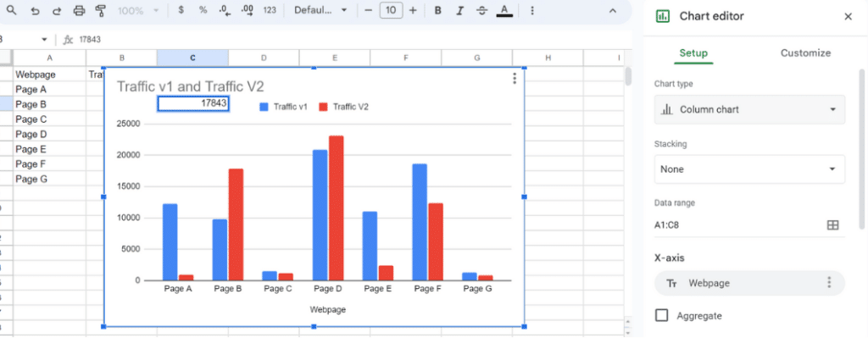Image resolution: width=868 pixels, height=338 pixels.
Task: Select the paint format tool
Action: (x=100, y=10)
